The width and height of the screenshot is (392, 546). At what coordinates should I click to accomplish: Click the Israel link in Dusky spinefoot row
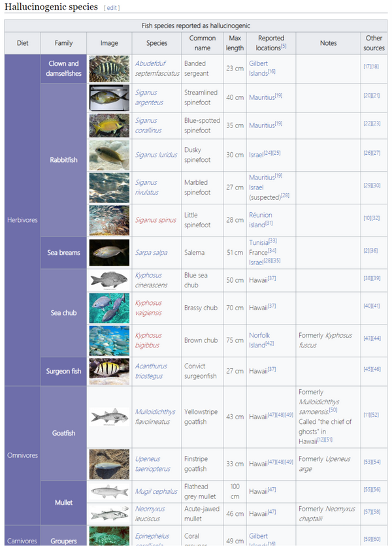[256, 155]
